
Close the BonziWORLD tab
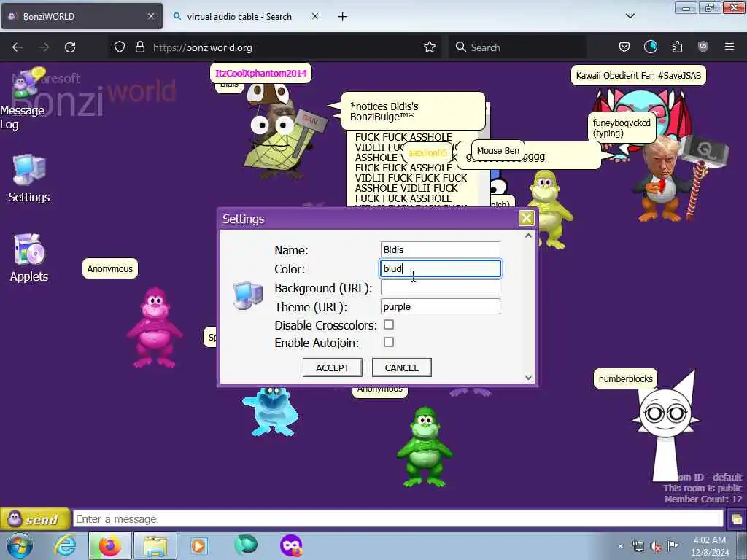click(x=150, y=16)
